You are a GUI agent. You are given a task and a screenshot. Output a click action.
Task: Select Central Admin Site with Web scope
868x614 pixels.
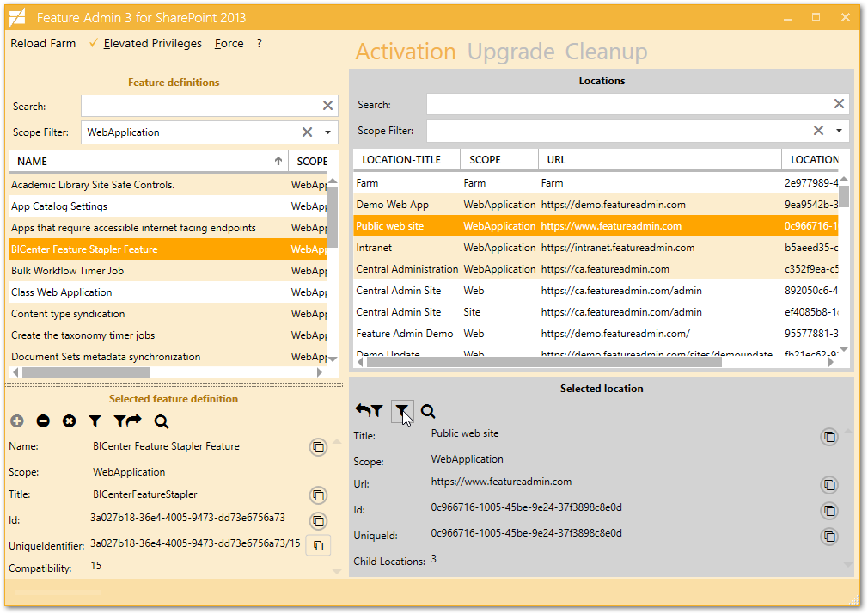[596, 291]
